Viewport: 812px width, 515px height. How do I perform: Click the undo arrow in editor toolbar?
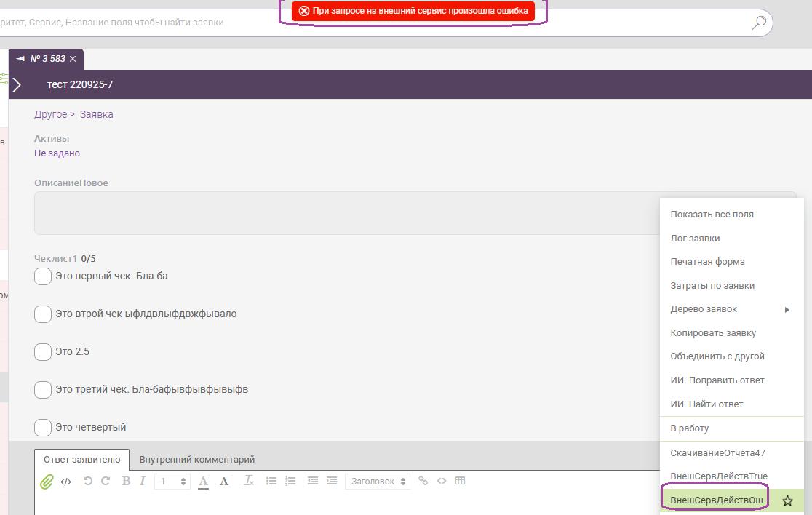pos(88,481)
